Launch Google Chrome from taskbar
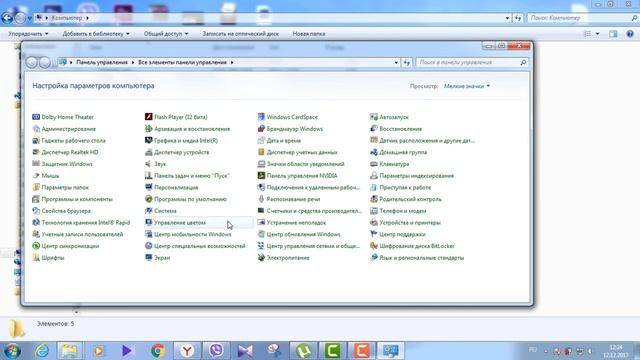 (158, 351)
